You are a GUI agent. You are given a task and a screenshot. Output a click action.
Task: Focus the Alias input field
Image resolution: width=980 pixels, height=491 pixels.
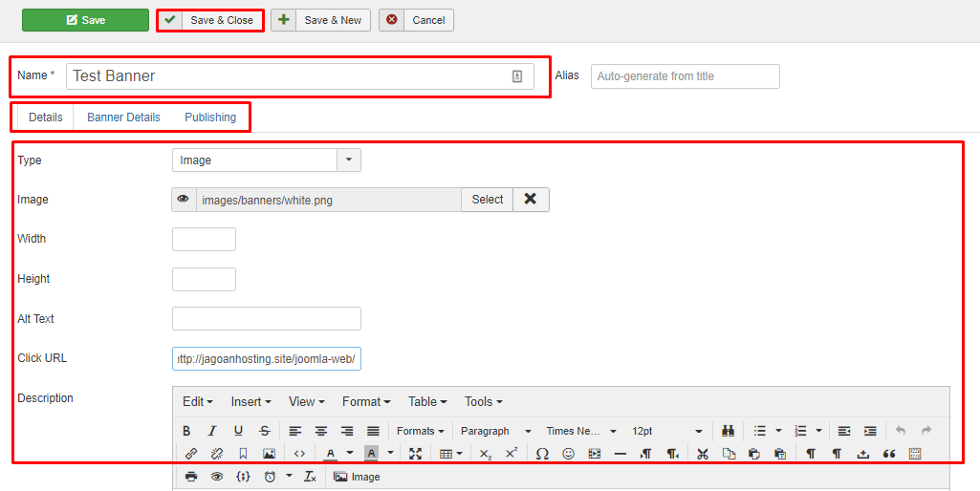pos(685,76)
